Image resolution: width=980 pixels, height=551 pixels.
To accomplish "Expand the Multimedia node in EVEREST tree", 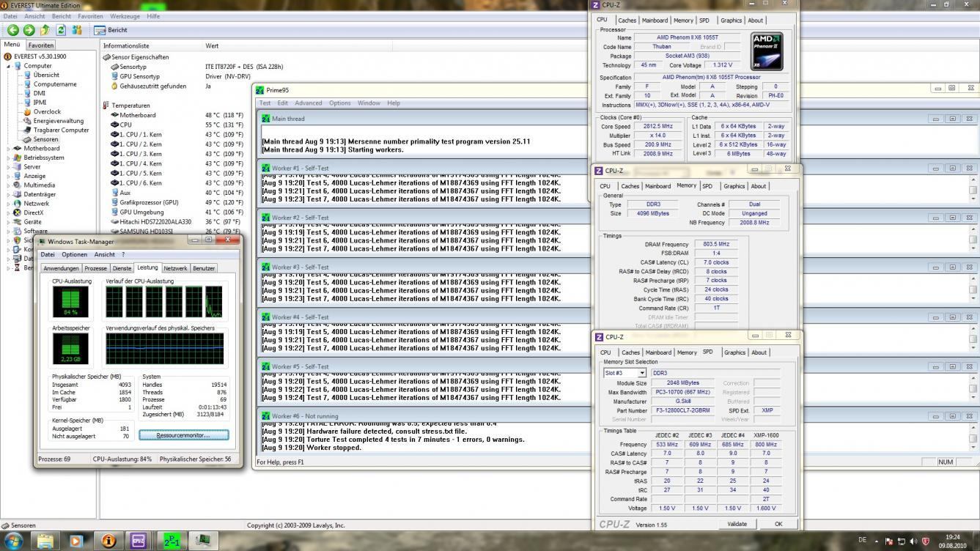I will [x=9, y=185].
